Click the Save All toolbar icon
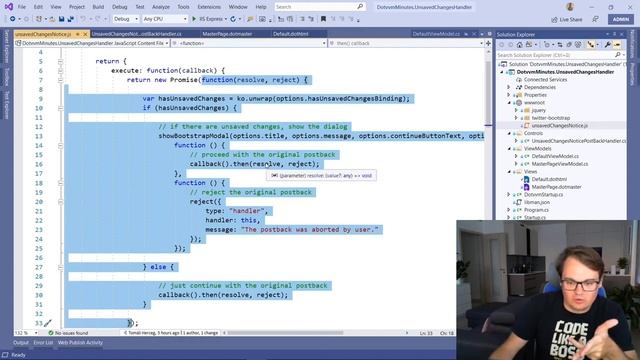640x360 pixels. coord(70,19)
